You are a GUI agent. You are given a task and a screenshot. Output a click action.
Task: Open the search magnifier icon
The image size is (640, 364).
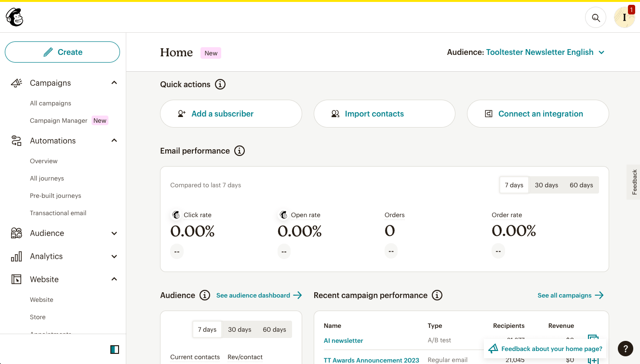click(x=596, y=18)
